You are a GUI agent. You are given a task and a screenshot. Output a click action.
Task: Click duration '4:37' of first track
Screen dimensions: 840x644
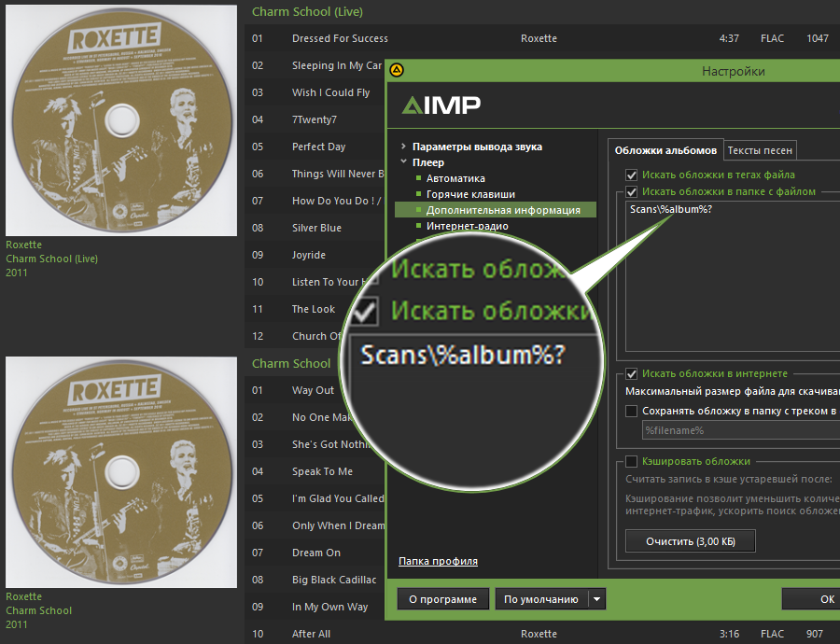[729, 38]
